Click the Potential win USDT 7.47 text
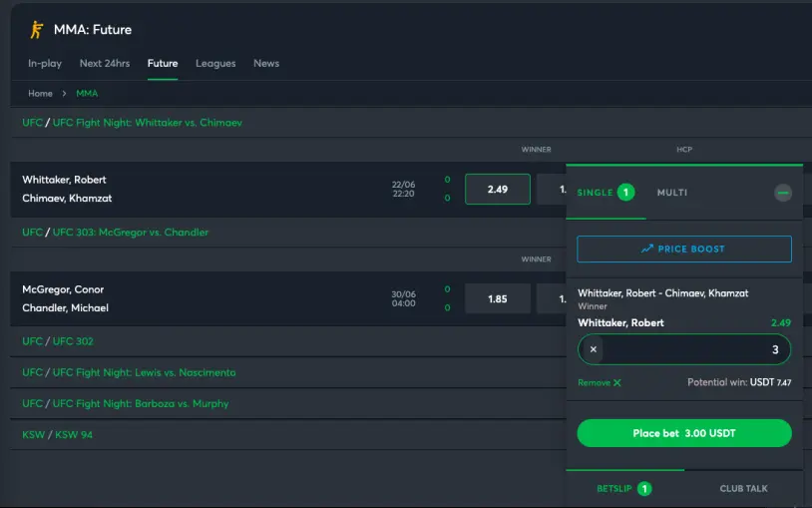Screen dimensions: 812x508 point(739,382)
